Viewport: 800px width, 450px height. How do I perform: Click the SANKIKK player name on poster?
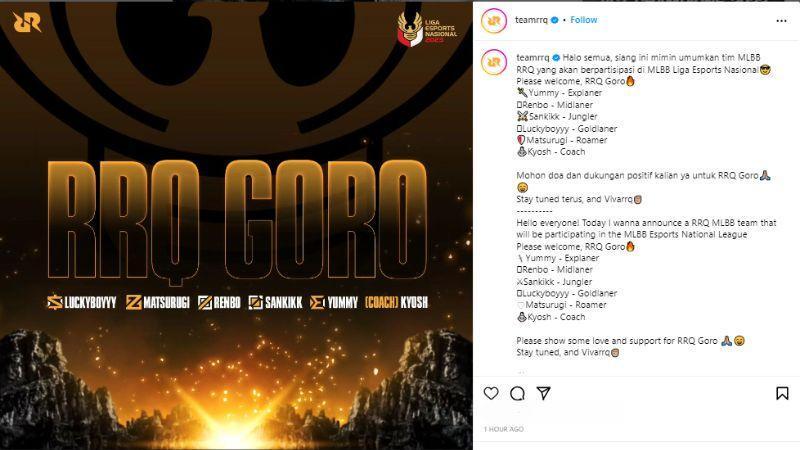coord(276,303)
